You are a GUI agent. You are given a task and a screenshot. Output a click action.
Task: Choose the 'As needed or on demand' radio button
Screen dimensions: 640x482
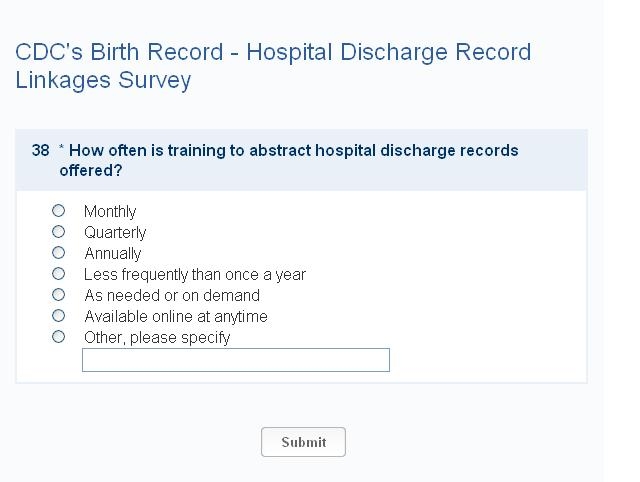coord(58,295)
